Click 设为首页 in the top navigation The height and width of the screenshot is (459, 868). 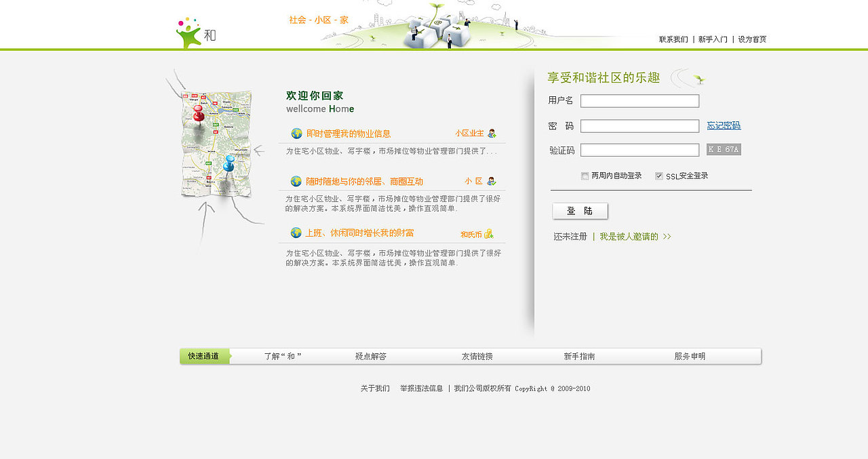[x=752, y=39]
